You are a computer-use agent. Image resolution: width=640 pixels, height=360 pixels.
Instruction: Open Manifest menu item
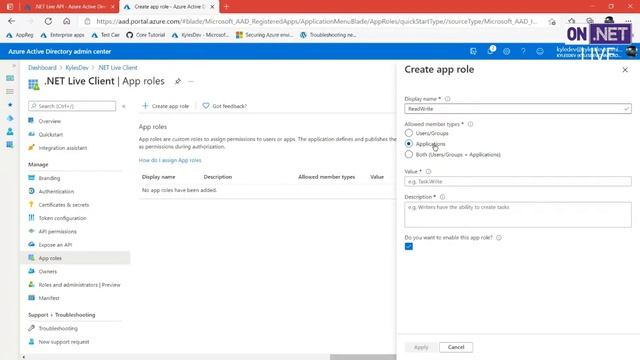click(x=49, y=298)
